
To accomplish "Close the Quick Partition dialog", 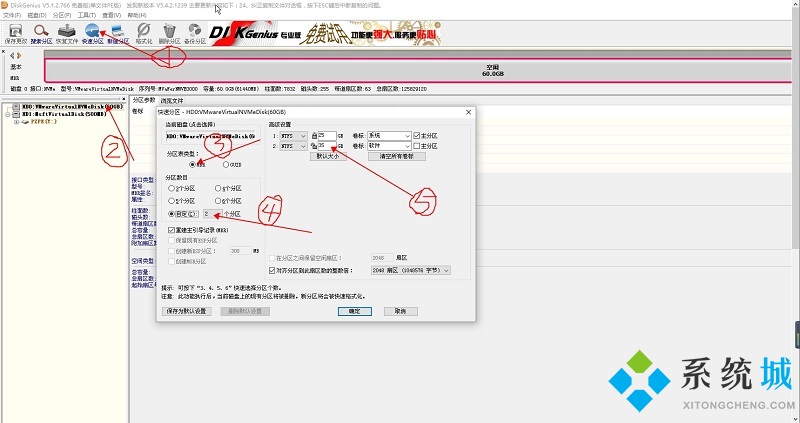I will 468,112.
